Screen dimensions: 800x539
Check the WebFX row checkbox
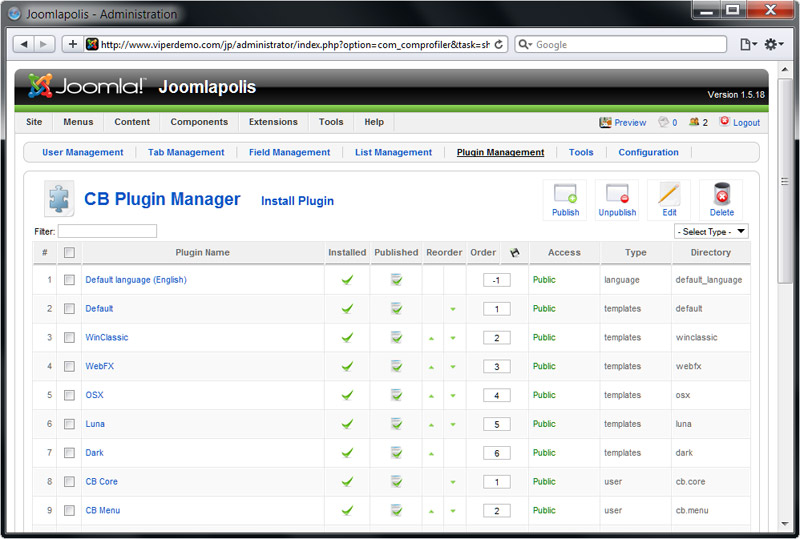(69, 366)
